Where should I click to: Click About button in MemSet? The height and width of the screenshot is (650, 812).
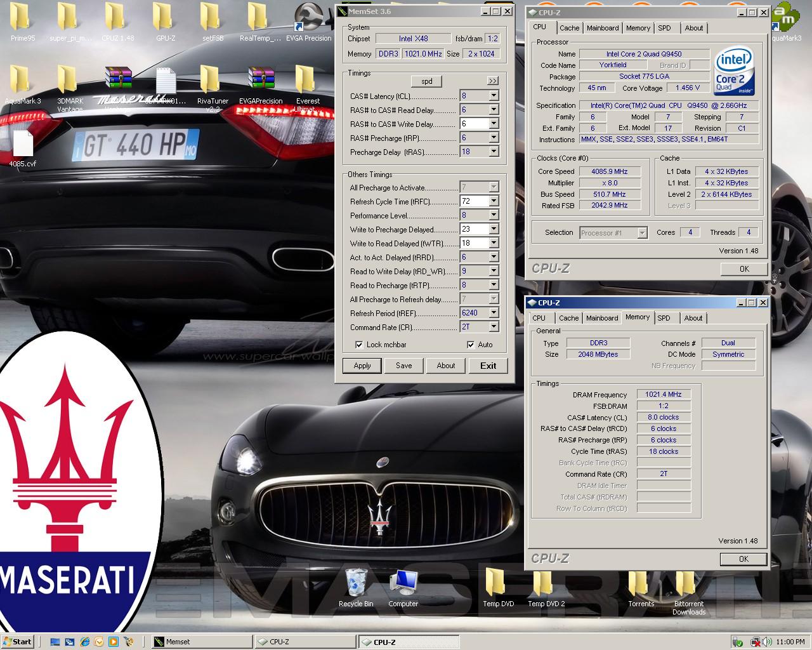tap(446, 366)
